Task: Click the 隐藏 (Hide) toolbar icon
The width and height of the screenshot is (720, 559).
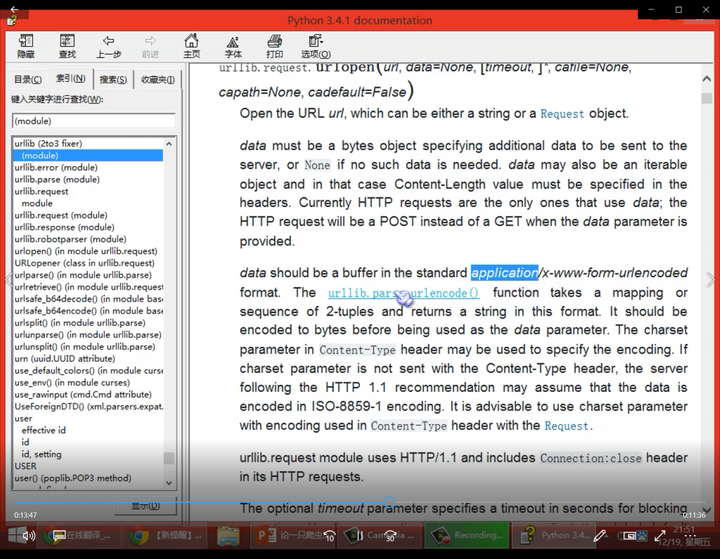Action: 26,46
